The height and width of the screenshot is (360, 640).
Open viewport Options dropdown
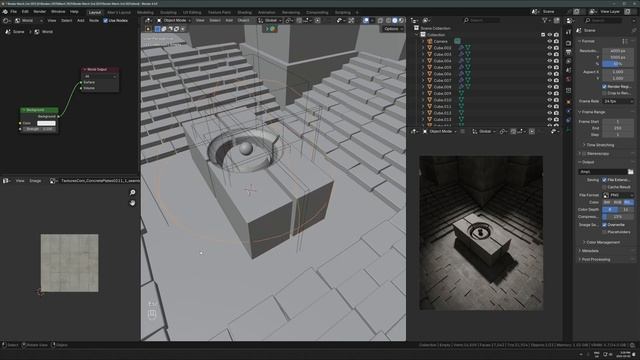click(393, 29)
